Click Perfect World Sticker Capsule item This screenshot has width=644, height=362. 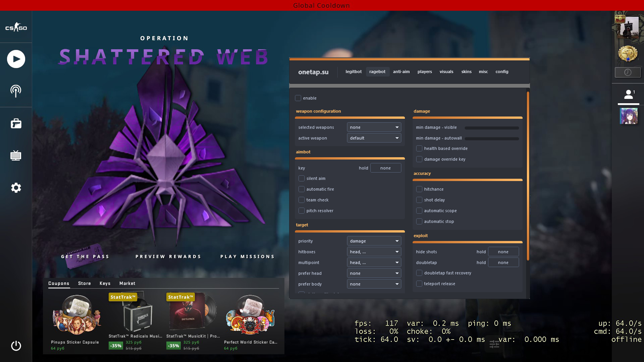pos(251,322)
